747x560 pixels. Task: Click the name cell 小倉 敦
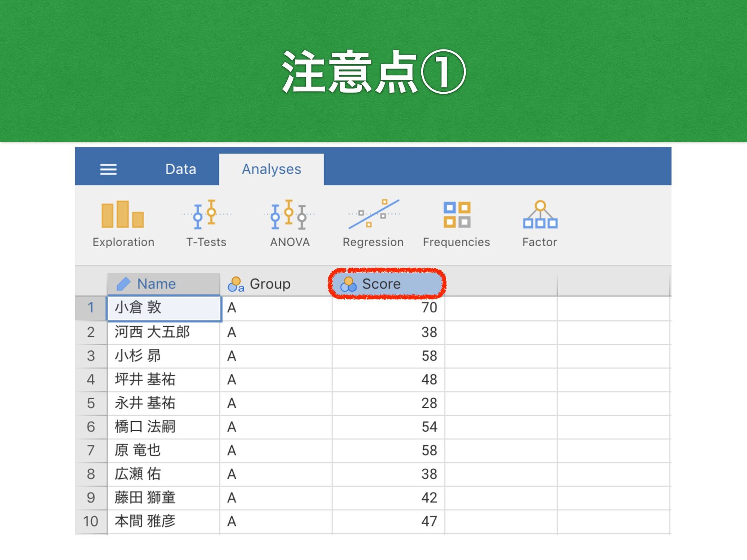click(164, 308)
